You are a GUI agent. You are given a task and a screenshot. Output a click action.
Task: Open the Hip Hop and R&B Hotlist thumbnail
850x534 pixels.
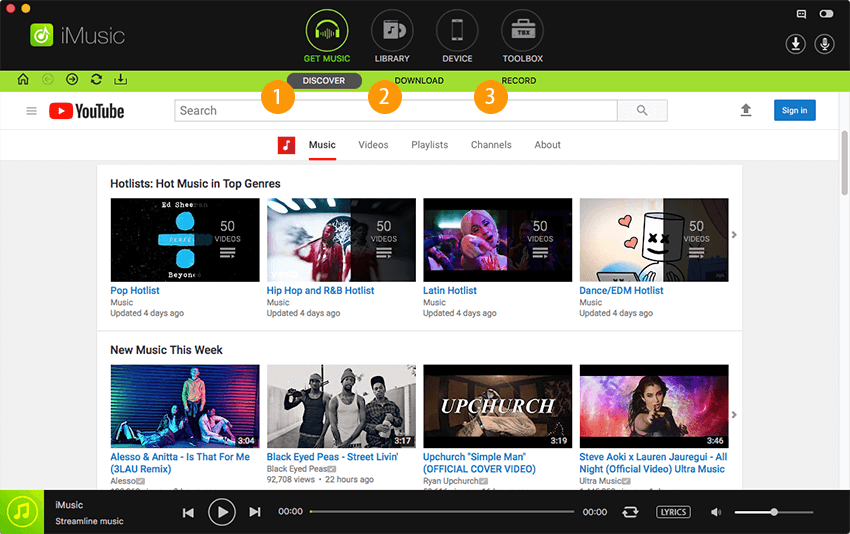pyautogui.click(x=341, y=240)
